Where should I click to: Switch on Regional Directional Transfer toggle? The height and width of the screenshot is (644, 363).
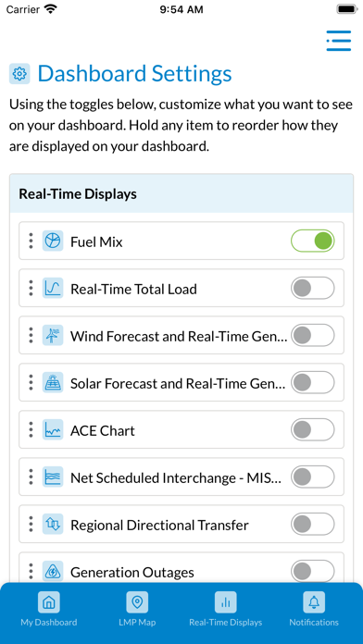point(313,525)
